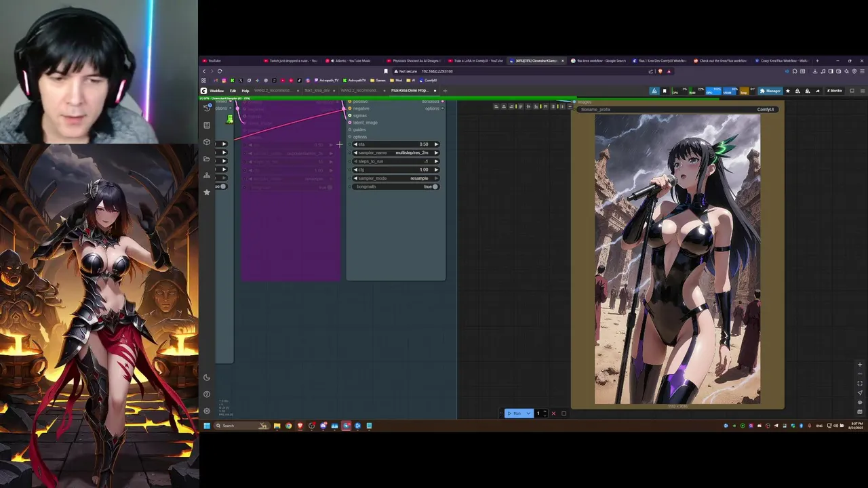Image resolution: width=868 pixels, height=488 pixels.
Task: Open the ComfyUI queue history sidebar icon
Action: tap(207, 108)
